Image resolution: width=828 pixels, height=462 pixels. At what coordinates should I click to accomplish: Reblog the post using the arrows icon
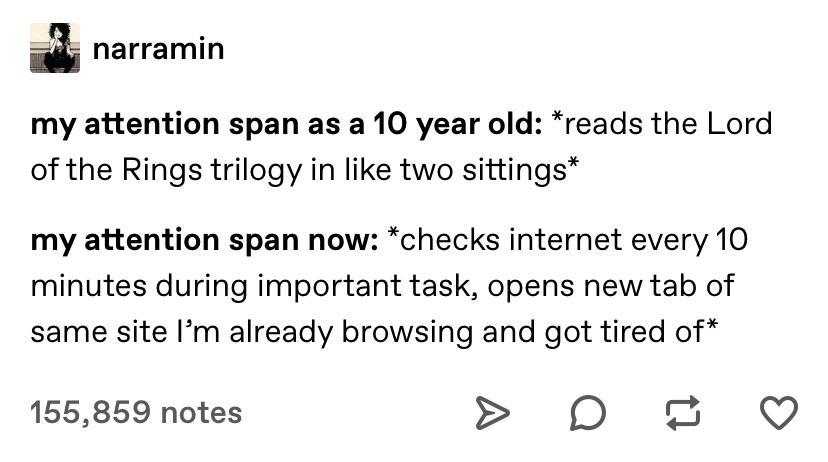coord(683,412)
